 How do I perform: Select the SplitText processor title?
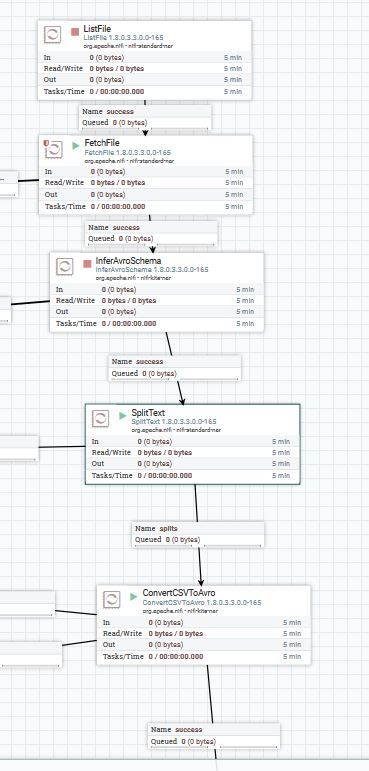coord(148,413)
